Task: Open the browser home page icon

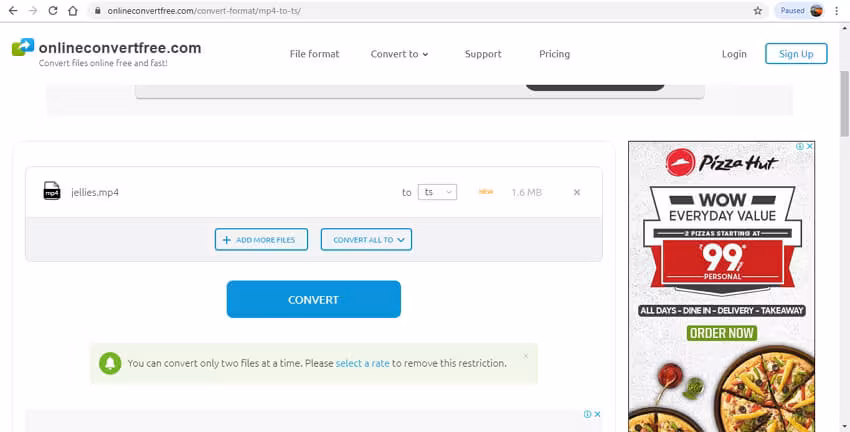Action: (x=73, y=10)
